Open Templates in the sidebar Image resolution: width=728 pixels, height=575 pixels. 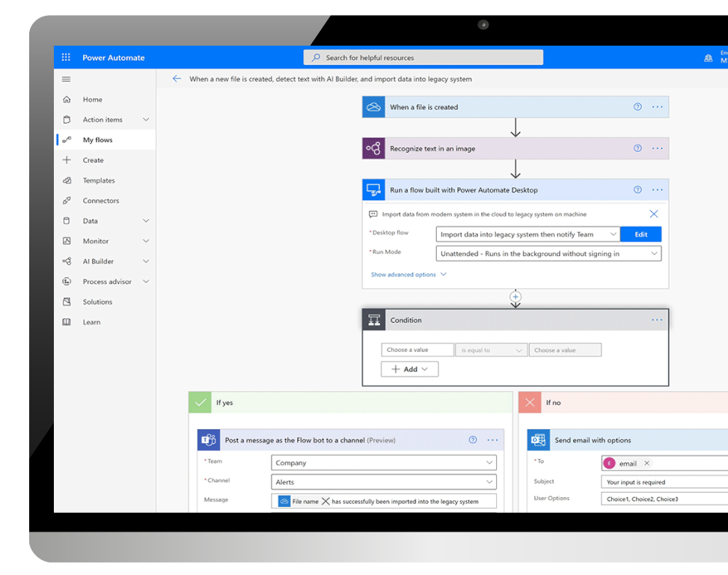pos(99,180)
